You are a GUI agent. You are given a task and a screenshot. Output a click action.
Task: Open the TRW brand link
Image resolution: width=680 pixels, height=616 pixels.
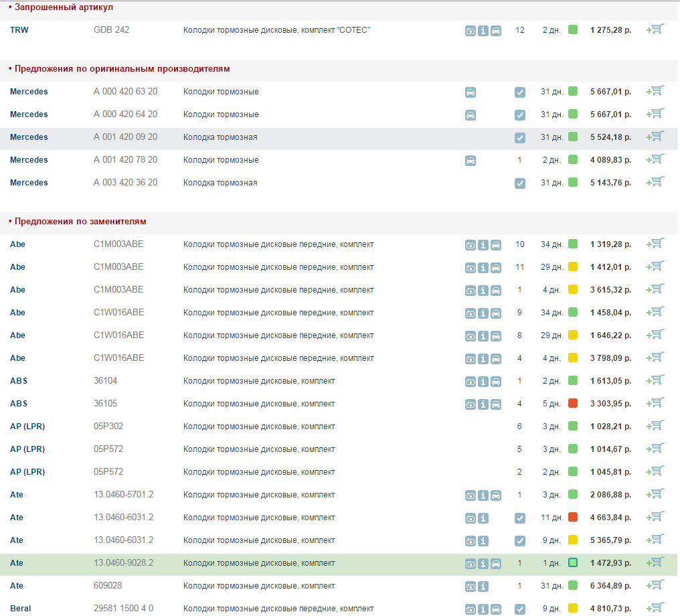coord(19,30)
